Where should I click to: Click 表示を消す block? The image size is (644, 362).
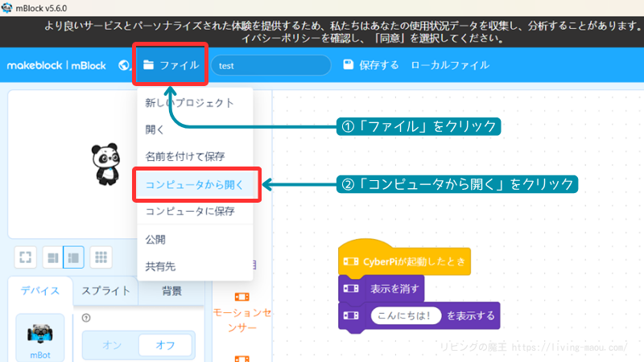(x=381, y=289)
